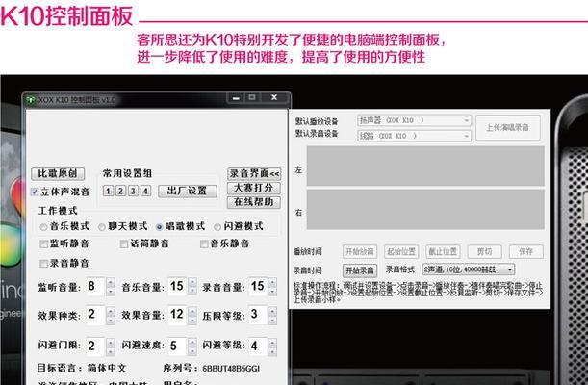Image resolution: width=588 pixels, height=385 pixels.
Task: Select preset group 1 under 常用设置组
Action: tap(108, 191)
